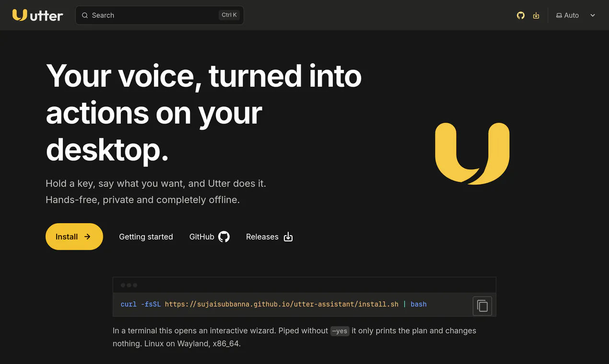The height and width of the screenshot is (364, 609).
Task: Click the word "curl" in the command
Action: click(x=129, y=304)
